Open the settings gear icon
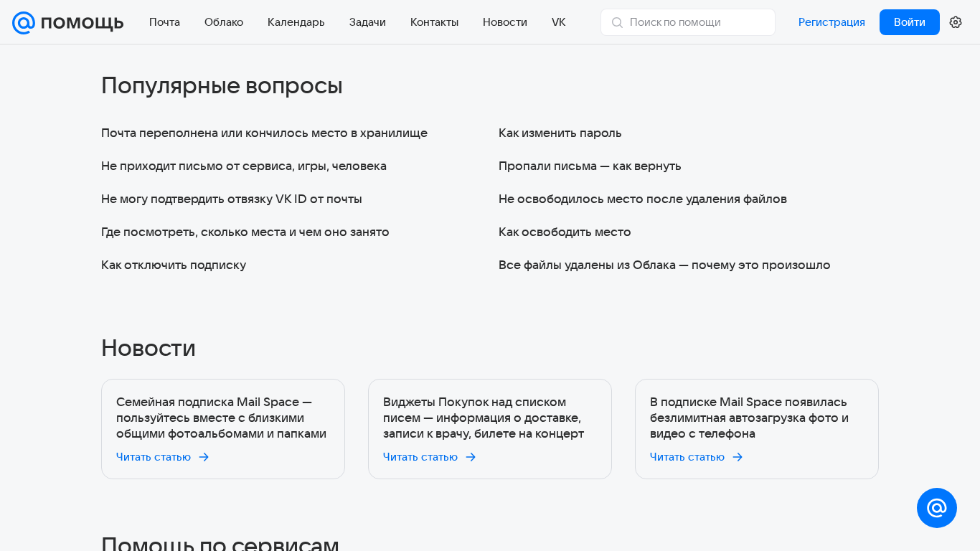Viewport: 980px width, 551px height. click(x=956, y=22)
